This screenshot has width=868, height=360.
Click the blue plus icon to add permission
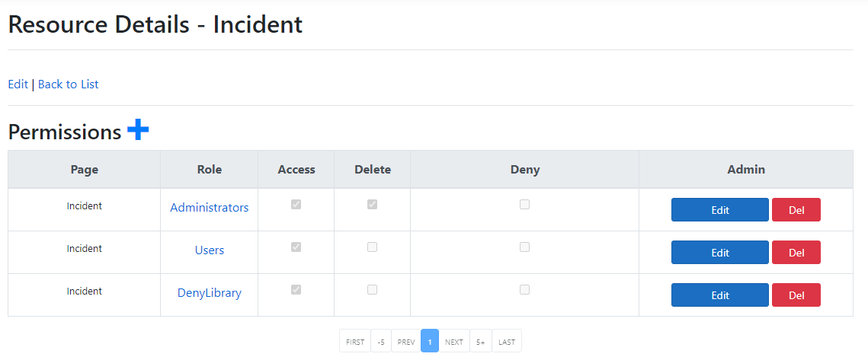(x=138, y=130)
